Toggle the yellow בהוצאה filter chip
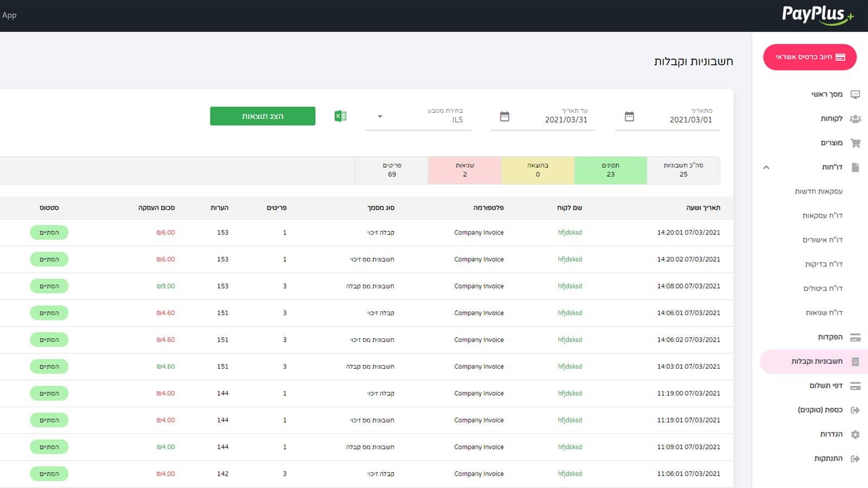868x488 pixels. tap(538, 170)
